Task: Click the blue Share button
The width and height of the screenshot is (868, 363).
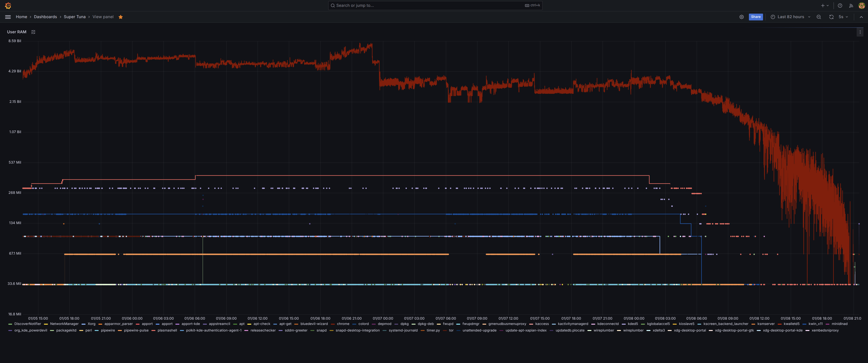Action: click(755, 17)
